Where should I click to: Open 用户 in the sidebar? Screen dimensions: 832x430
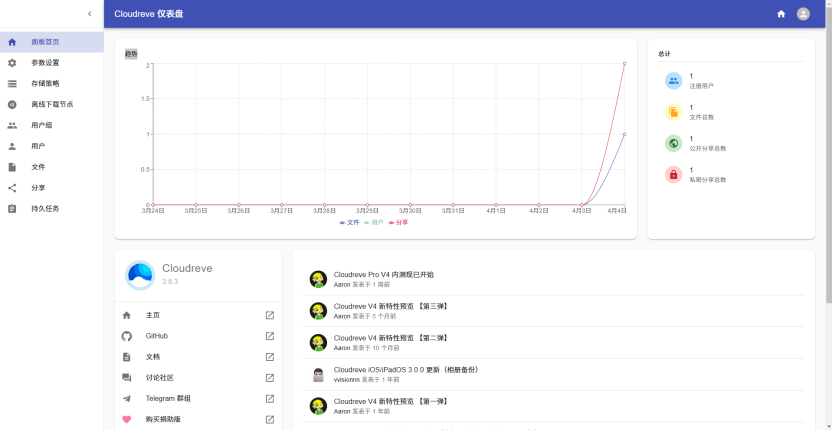(x=51, y=146)
